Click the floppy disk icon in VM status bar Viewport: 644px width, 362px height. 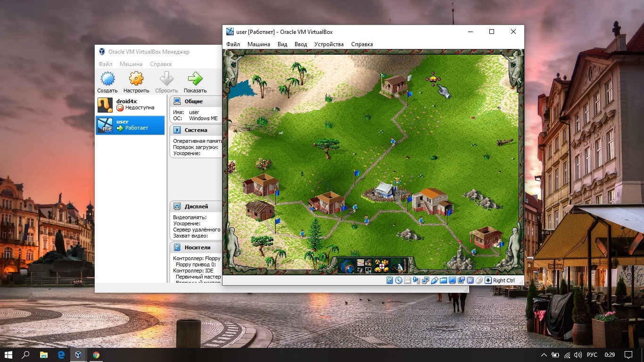(x=407, y=280)
